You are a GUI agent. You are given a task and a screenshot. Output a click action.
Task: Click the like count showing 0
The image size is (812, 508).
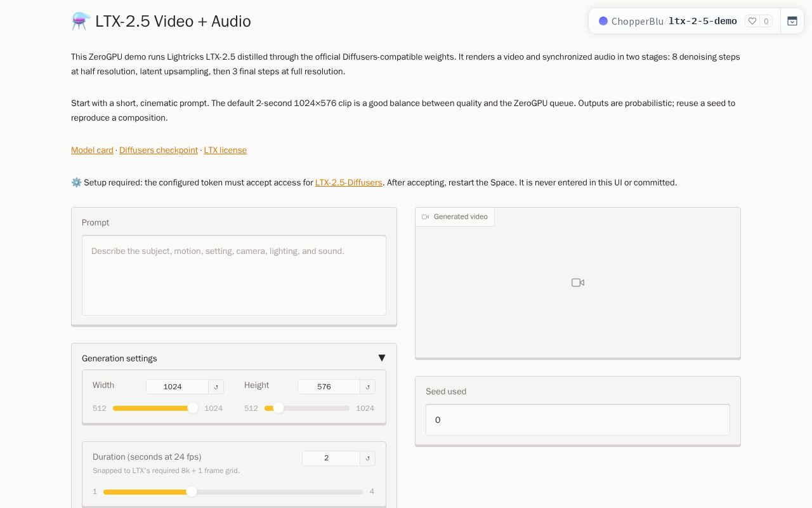point(766,21)
